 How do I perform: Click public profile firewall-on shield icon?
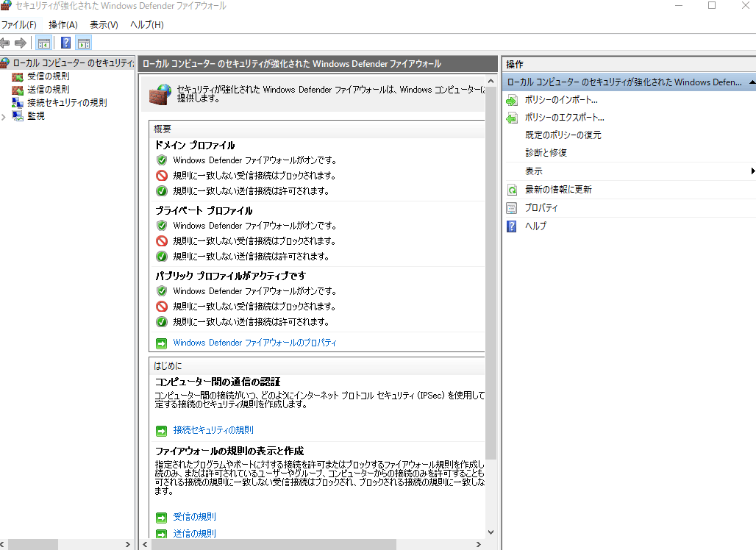(162, 291)
